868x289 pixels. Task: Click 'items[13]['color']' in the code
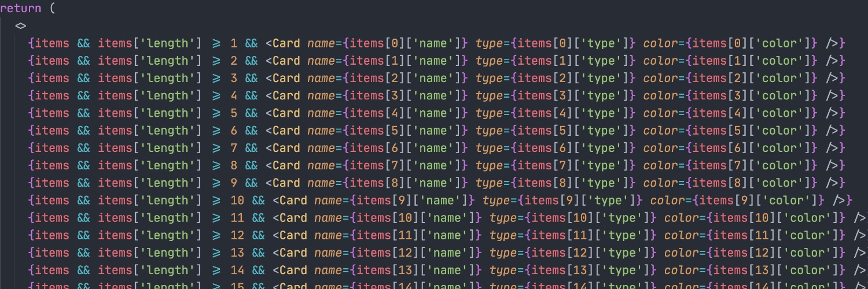point(776,270)
